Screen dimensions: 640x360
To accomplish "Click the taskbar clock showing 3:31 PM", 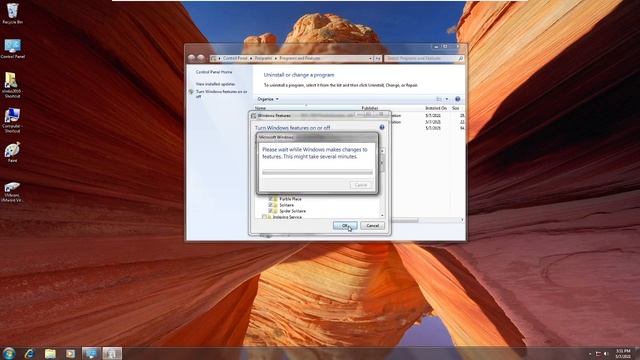I will point(623,353).
